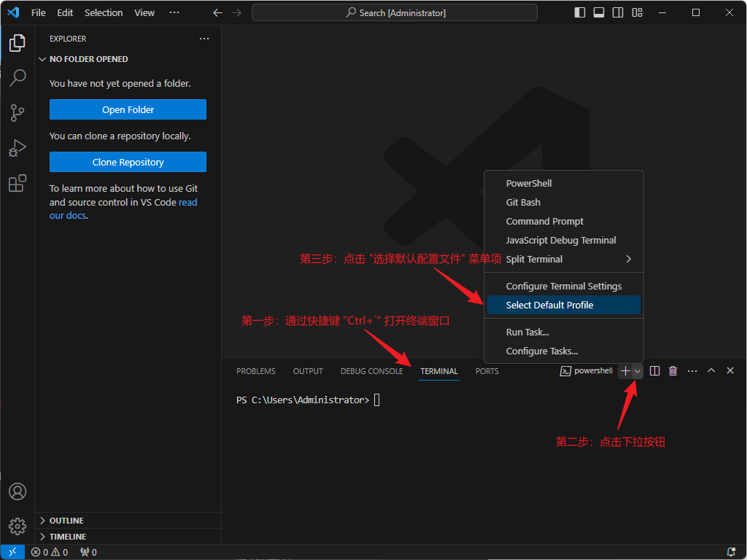
Task: Select the TERMINAL tab
Action: (438, 371)
